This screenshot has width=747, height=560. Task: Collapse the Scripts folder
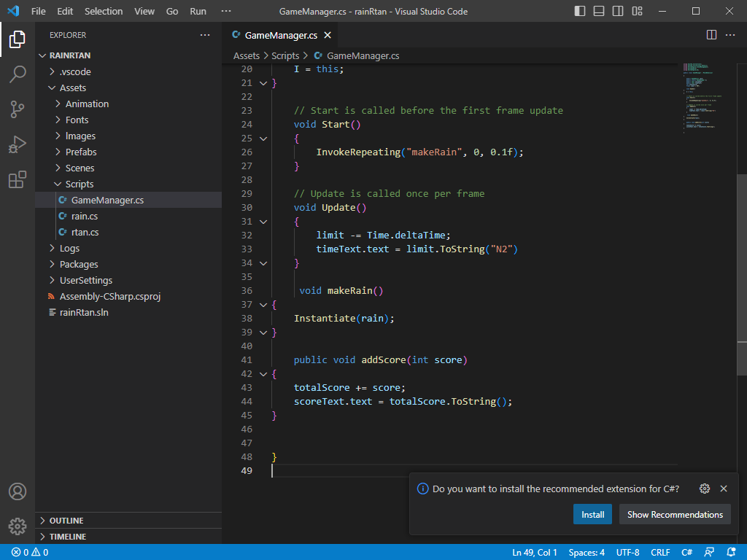click(58, 184)
